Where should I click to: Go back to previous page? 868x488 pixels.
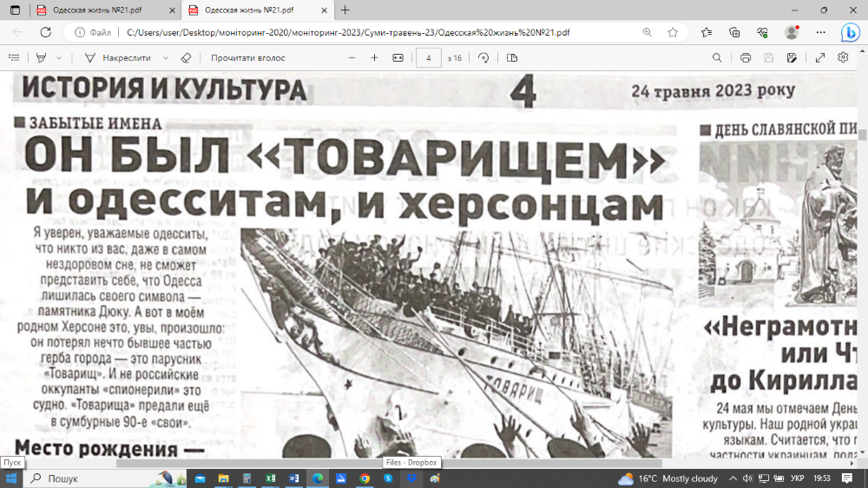(17, 32)
